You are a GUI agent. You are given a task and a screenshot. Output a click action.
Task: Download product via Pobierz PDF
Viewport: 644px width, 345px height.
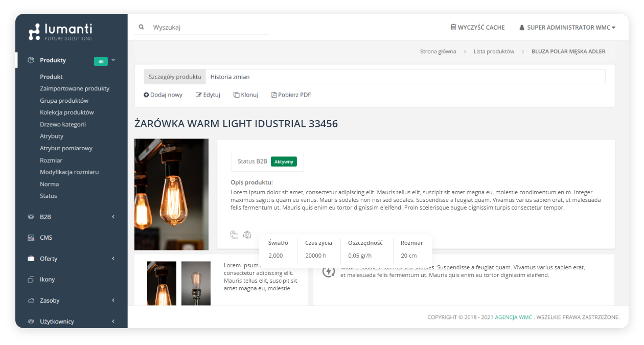[x=291, y=95]
